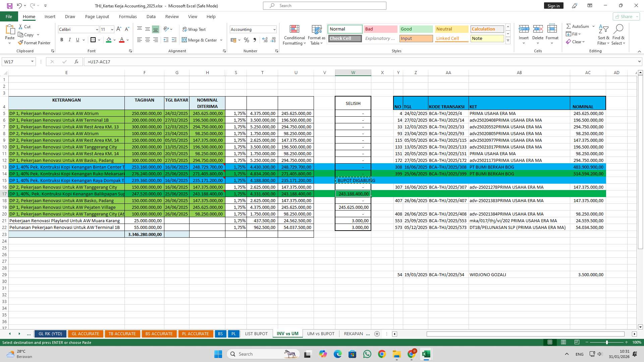The width and height of the screenshot is (644, 362).
Task: Click inside the formula bar
Action: (201, 62)
